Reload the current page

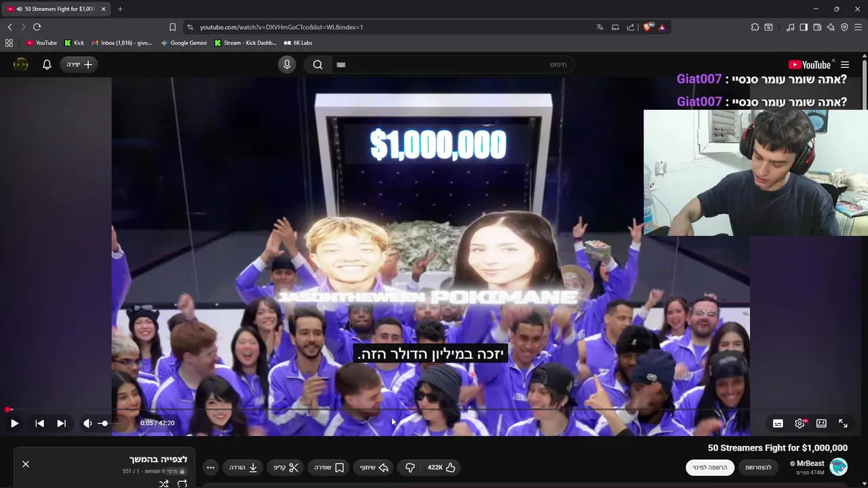click(x=37, y=27)
